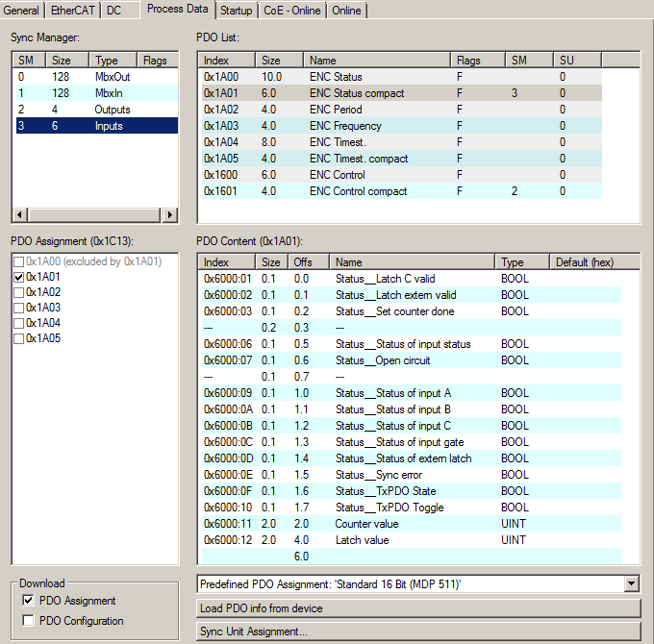
Task: Click the PDO List SU column header
Action: (577, 61)
